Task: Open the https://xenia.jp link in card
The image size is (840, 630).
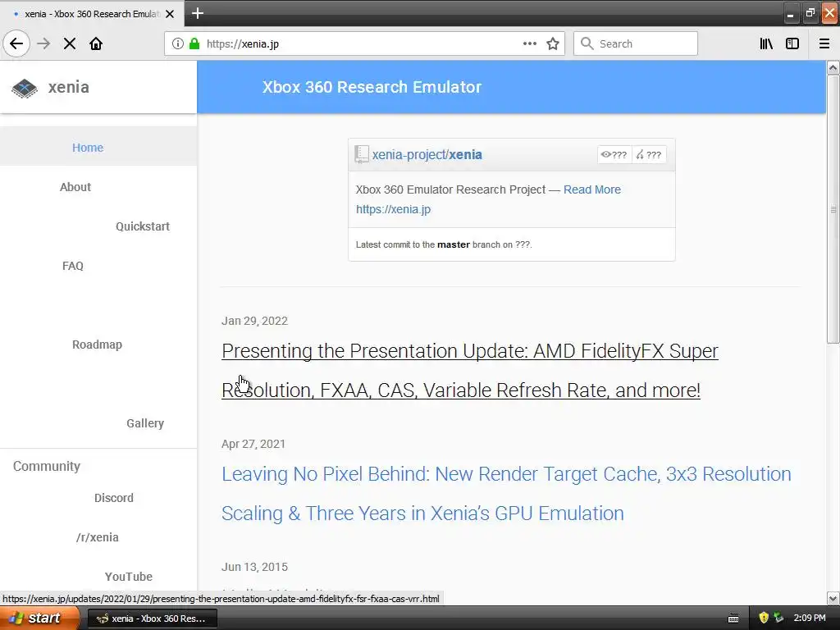Action: [393, 209]
